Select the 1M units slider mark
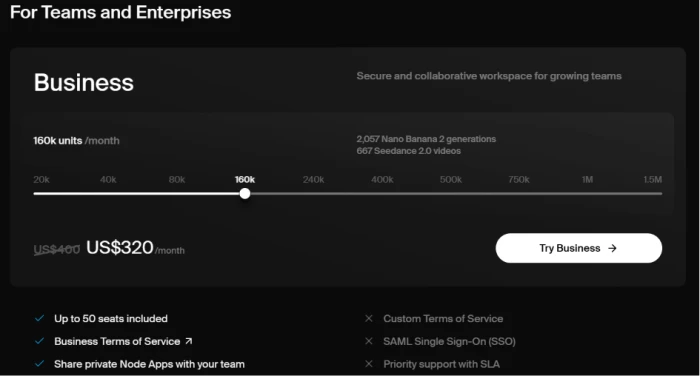Viewport: 700px width, 376px height. pyautogui.click(x=588, y=180)
